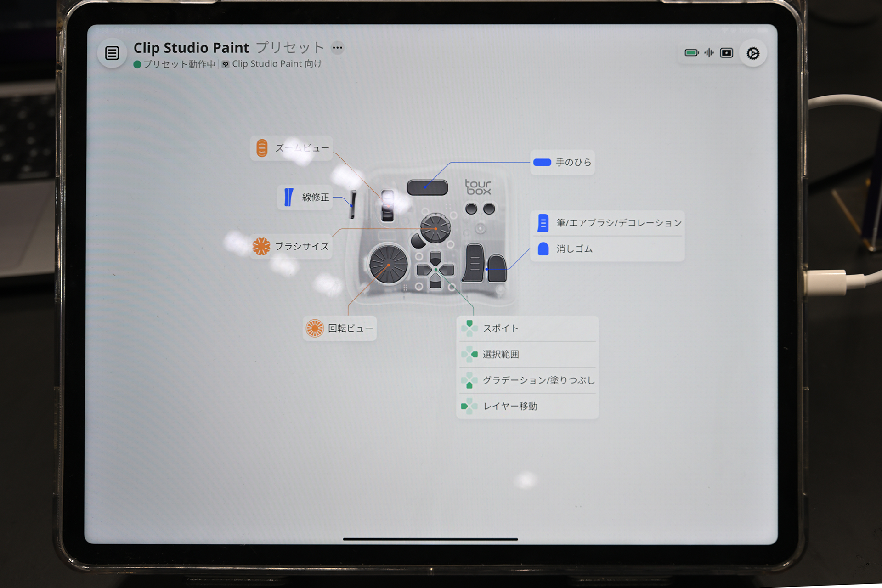
Task: Open the settings gear in the top right
Action: tap(753, 53)
